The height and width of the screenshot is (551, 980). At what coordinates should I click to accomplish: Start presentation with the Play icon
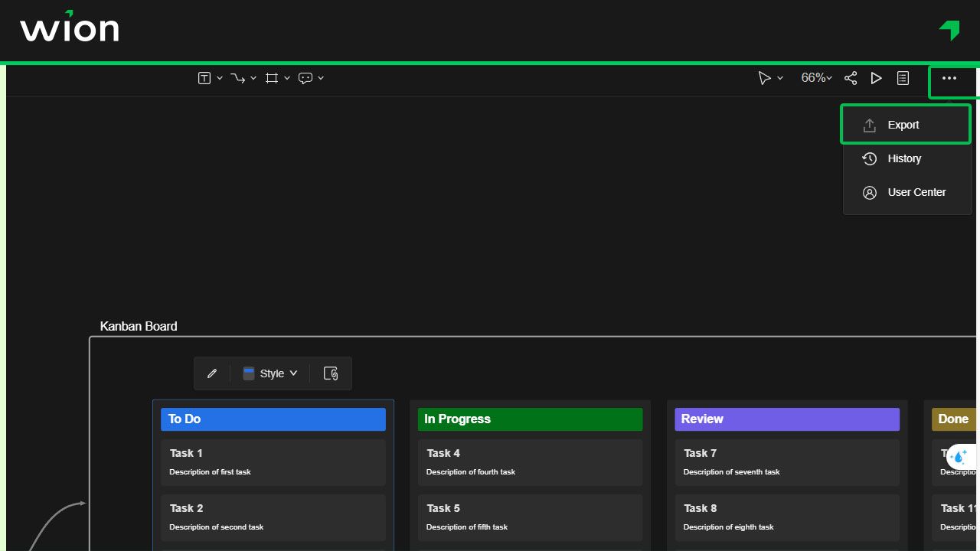[x=877, y=78]
